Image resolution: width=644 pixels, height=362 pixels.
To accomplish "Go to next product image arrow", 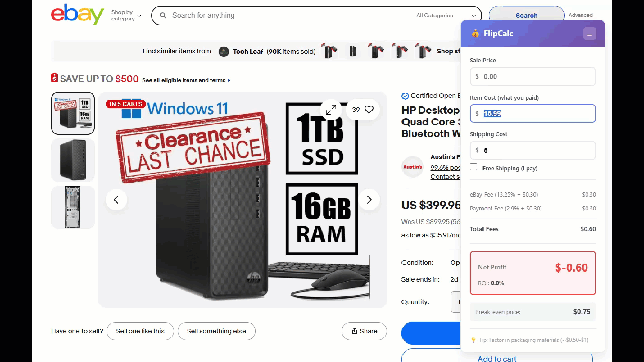I will pyautogui.click(x=369, y=200).
